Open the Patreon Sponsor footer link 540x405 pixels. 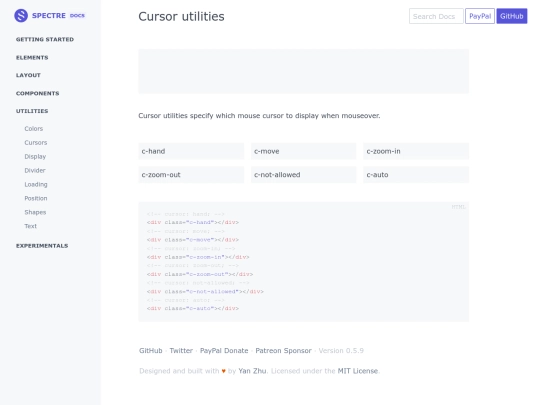(283, 351)
